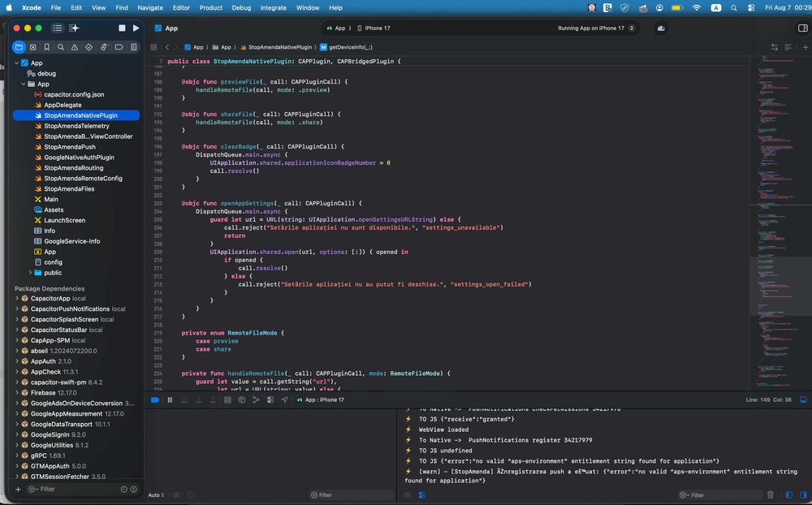
Task: Open the Source Control navigator
Action: coord(33,47)
